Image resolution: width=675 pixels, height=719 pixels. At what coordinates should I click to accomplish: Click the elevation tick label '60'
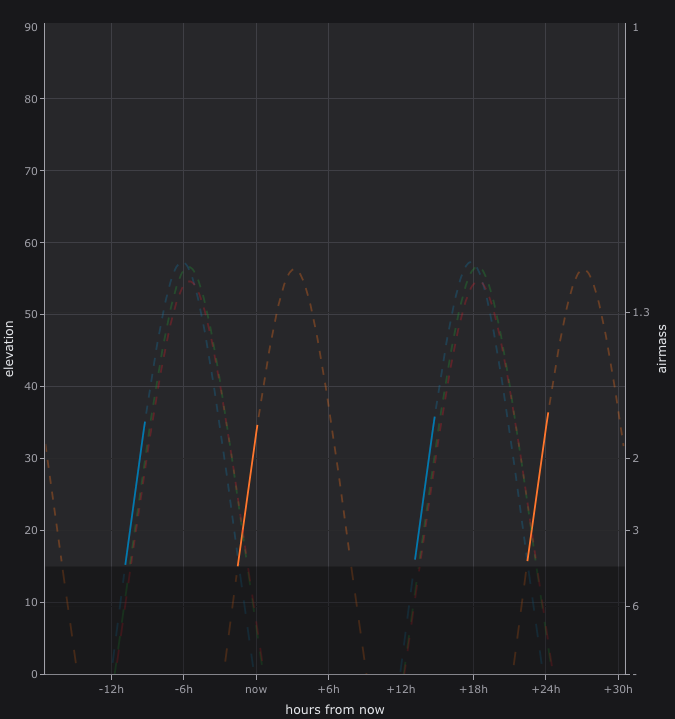pyautogui.click(x=31, y=243)
